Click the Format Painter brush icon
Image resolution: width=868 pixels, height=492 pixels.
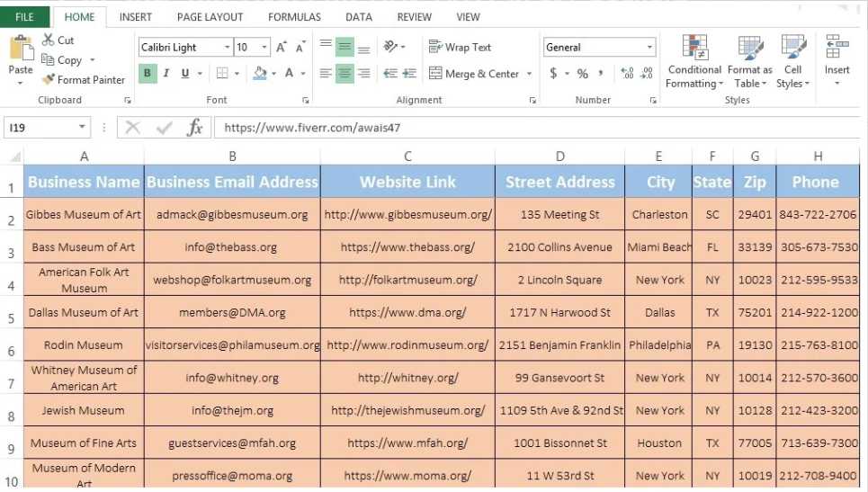(49, 80)
